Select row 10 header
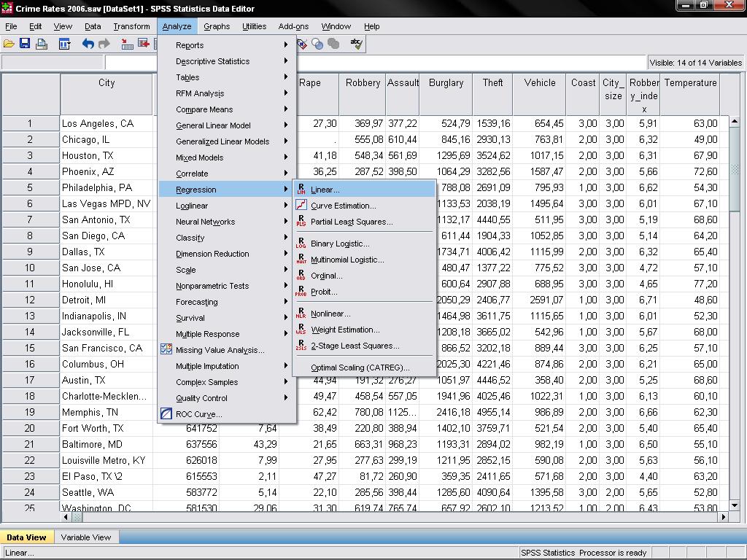Image resolution: width=747 pixels, height=560 pixels. tap(30, 268)
